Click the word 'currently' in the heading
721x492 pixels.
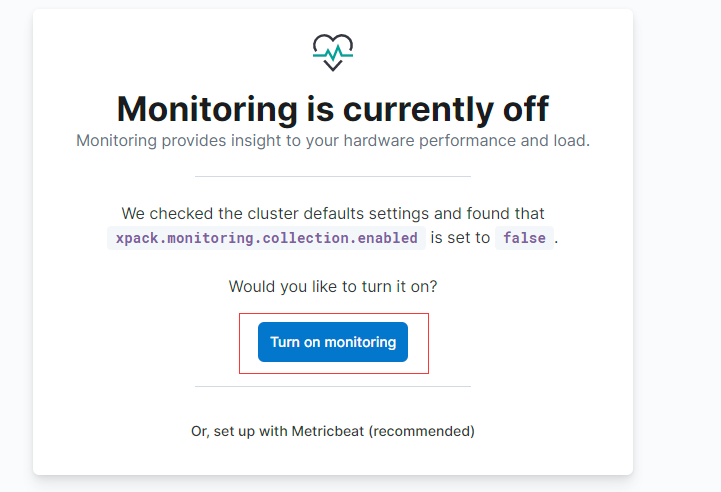(418, 109)
